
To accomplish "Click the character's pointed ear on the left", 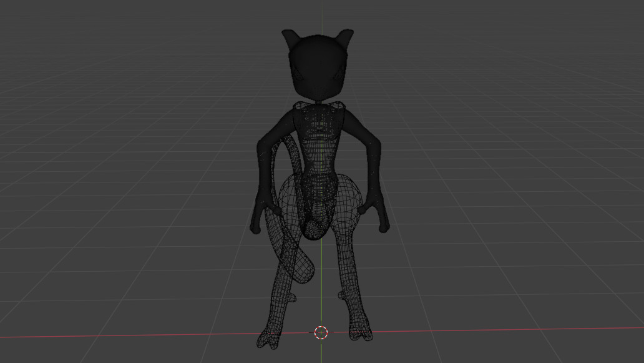I will (290, 39).
